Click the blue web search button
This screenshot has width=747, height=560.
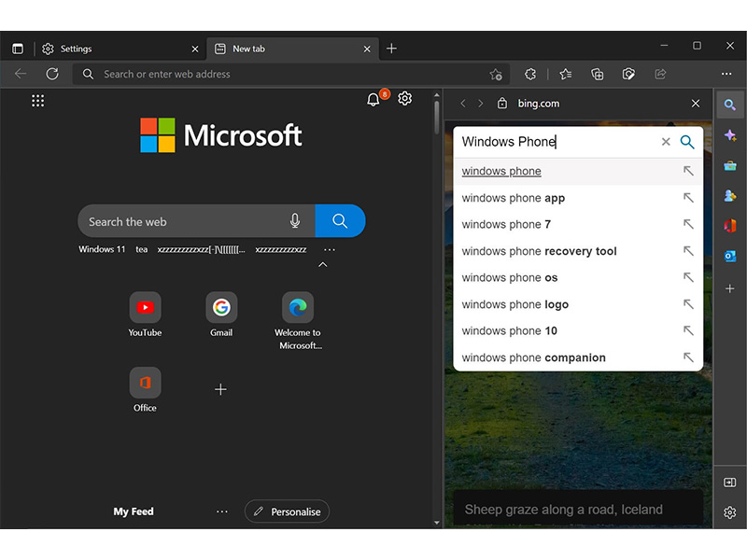[x=340, y=221]
